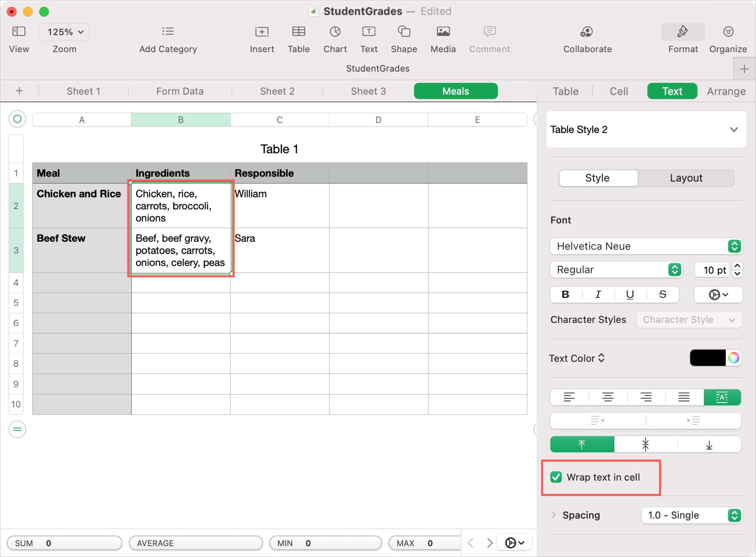Switch to Sheet 3 tab
The width and height of the screenshot is (756, 557).
tap(368, 91)
